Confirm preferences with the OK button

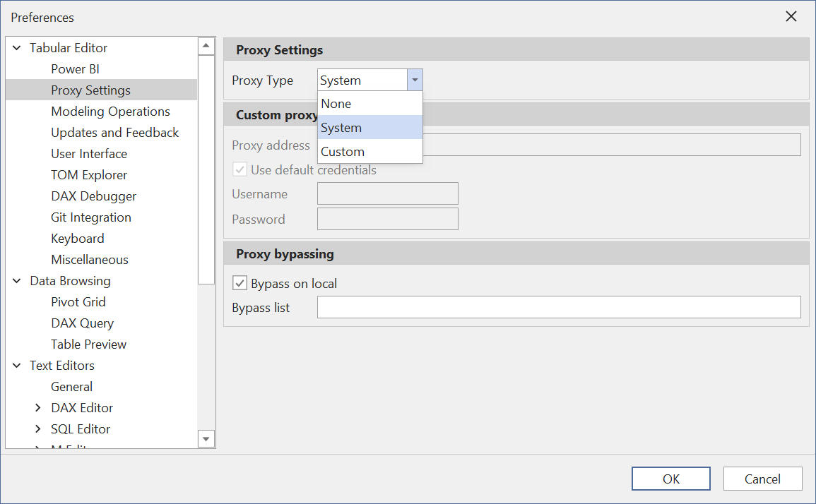click(x=670, y=478)
